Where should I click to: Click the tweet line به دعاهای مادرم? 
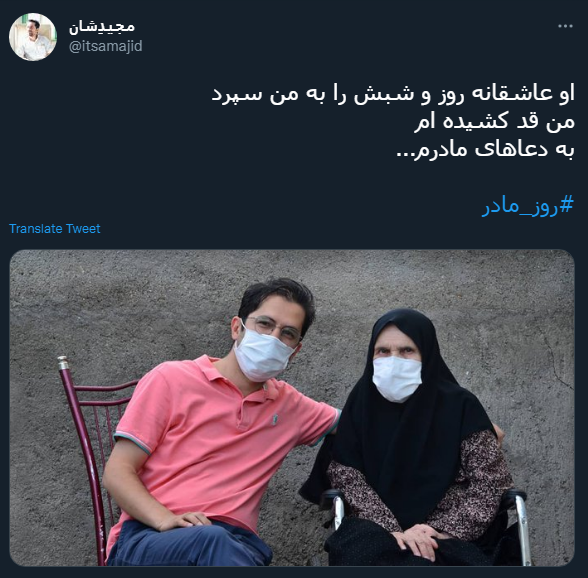coord(485,149)
